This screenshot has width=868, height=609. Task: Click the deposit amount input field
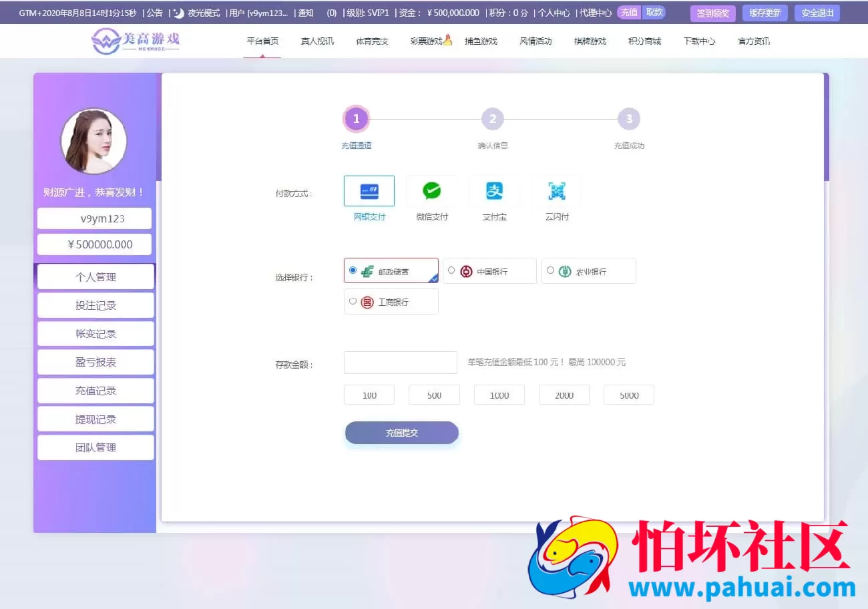point(400,362)
